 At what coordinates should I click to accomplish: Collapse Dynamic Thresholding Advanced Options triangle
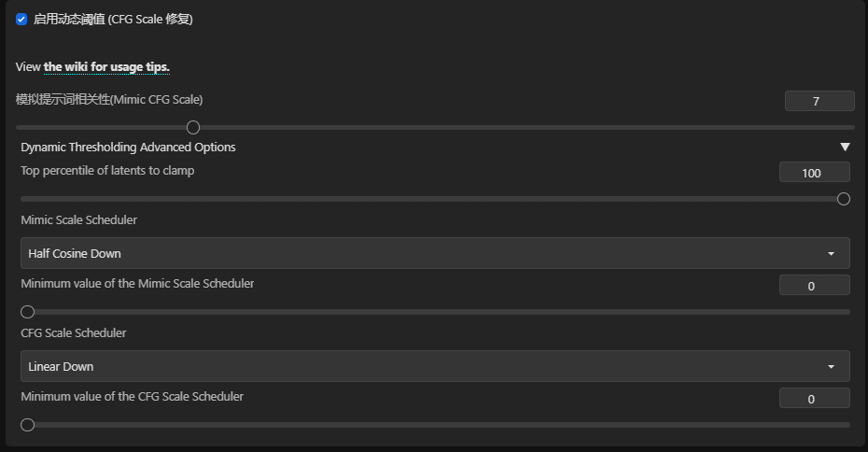[x=845, y=147]
